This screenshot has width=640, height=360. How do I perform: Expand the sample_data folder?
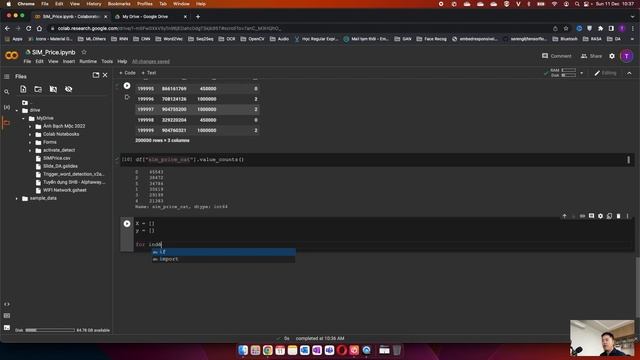pyautogui.click(x=17, y=198)
